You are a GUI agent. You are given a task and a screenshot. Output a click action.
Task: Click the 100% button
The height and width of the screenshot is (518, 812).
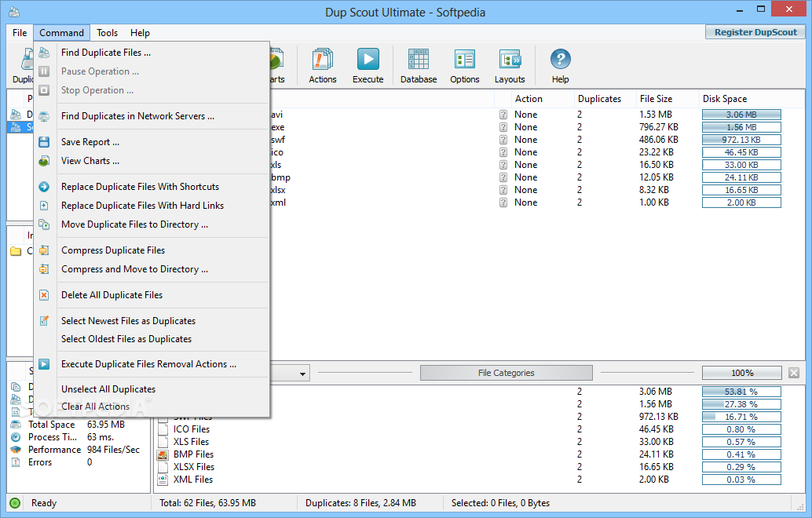click(741, 373)
